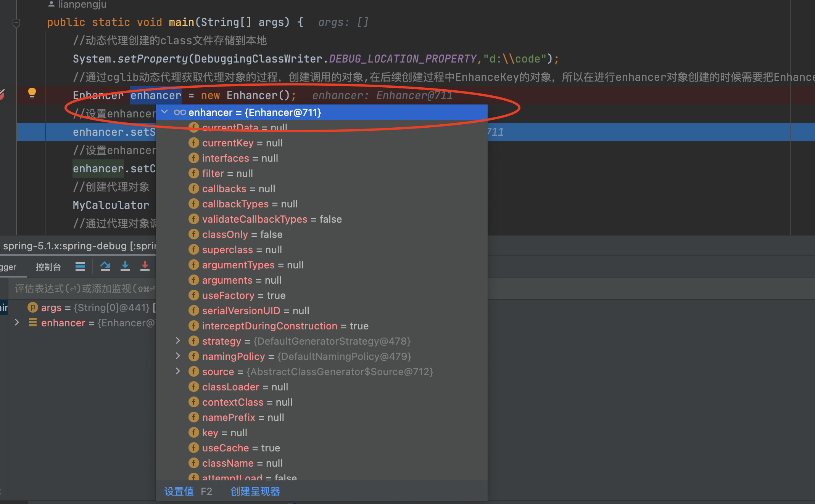
Task: Click the show frames list icon in debugger toolbar
Action: (x=80, y=266)
